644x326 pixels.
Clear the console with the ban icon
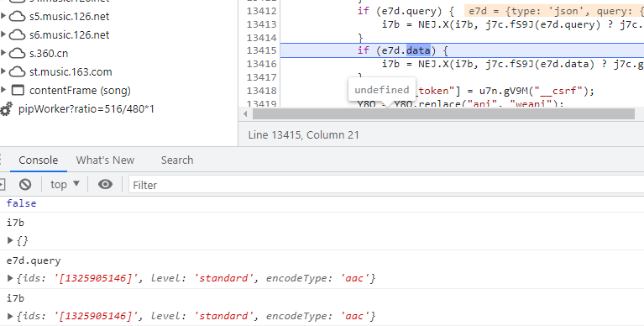pos(25,185)
